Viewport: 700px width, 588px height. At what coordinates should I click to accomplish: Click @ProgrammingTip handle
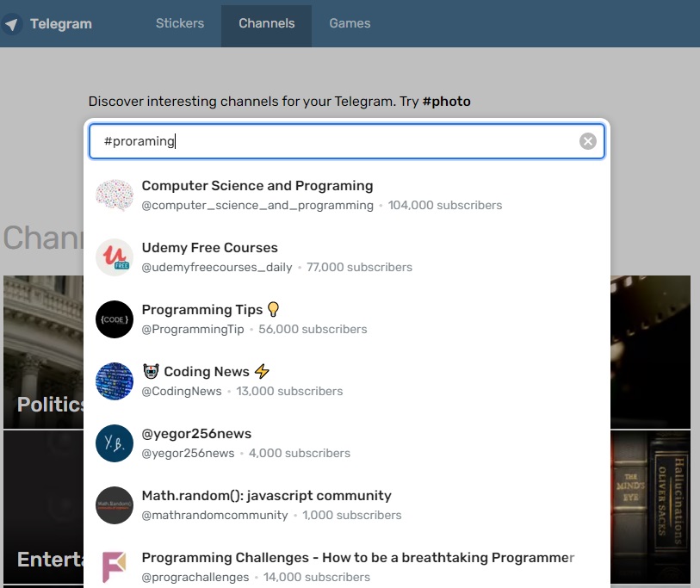coord(192,330)
